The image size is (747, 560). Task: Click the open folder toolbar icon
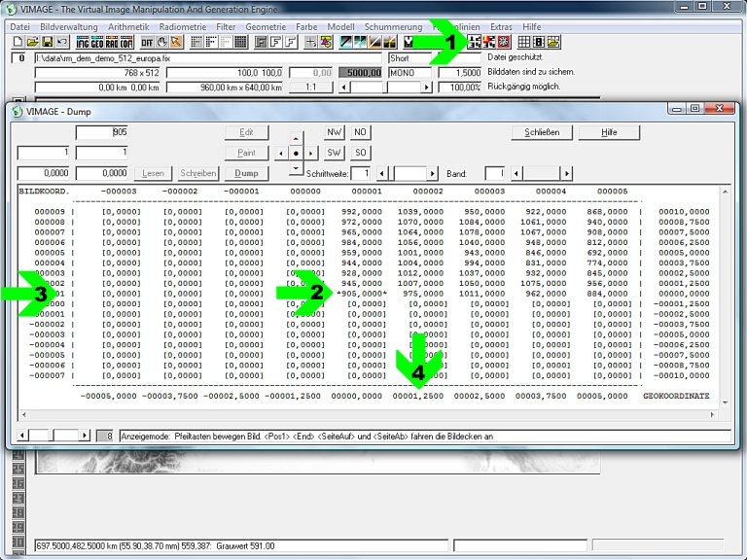[x=32, y=43]
